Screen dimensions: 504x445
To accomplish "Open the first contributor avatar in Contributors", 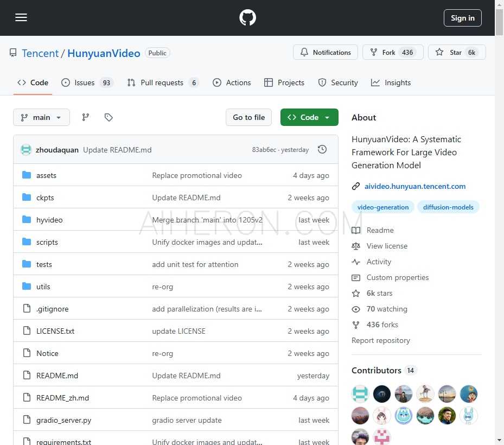I will 360,394.
